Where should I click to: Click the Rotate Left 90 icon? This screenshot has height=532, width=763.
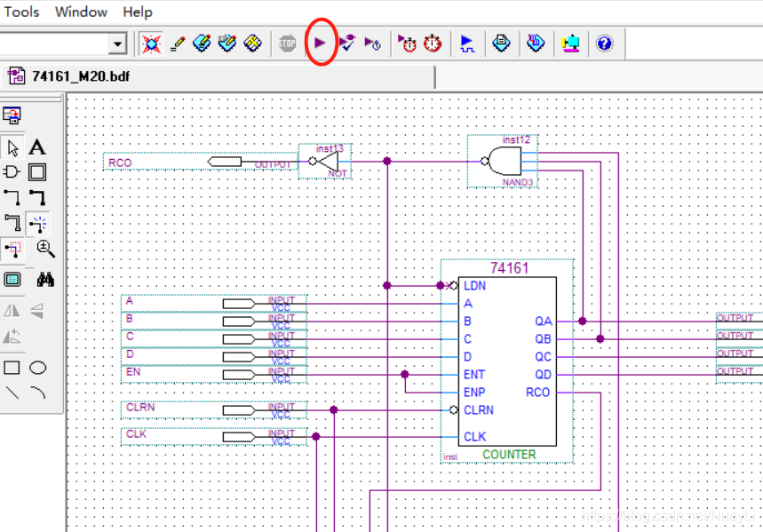(12, 336)
